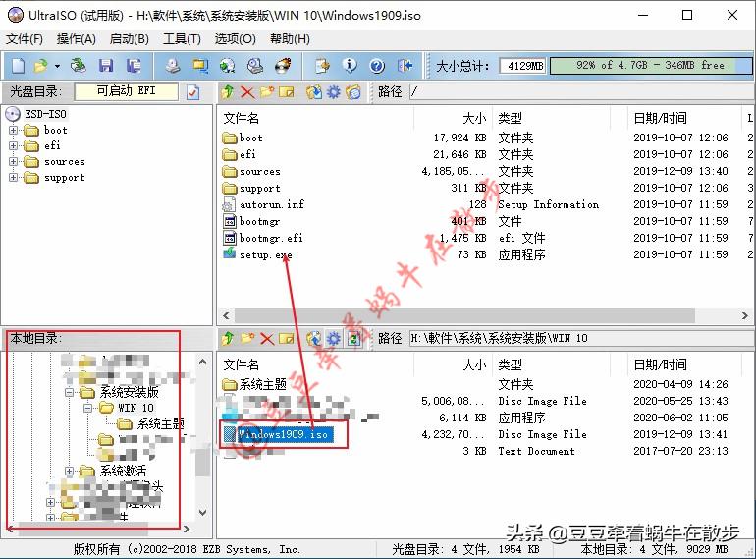The image size is (756, 559).
Task: Click the New file toolbar icon
Action: point(19,66)
